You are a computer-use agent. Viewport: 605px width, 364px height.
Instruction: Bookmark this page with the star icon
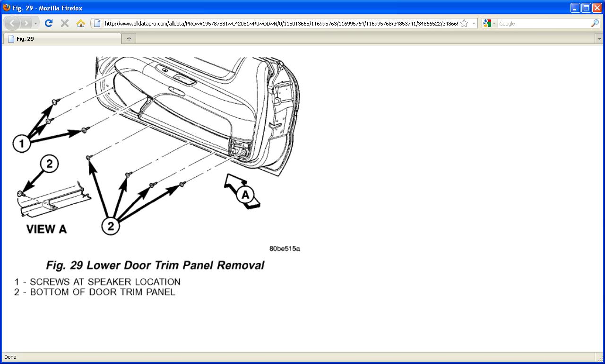(x=464, y=23)
